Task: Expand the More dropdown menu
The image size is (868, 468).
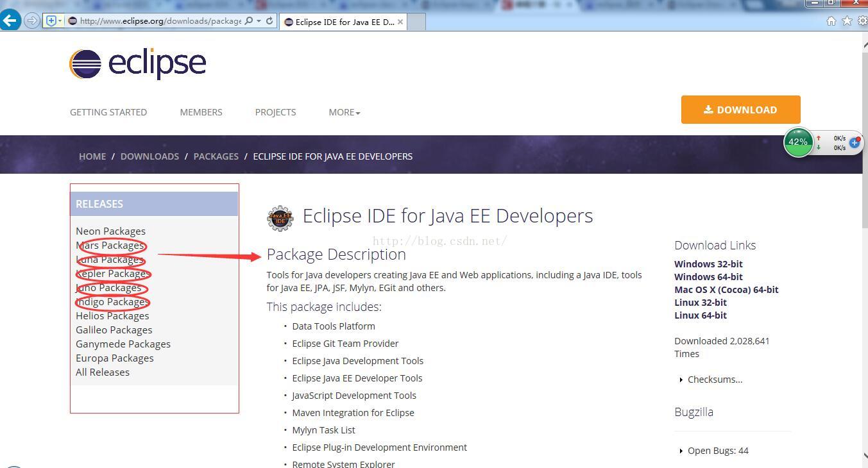Action: [345, 112]
